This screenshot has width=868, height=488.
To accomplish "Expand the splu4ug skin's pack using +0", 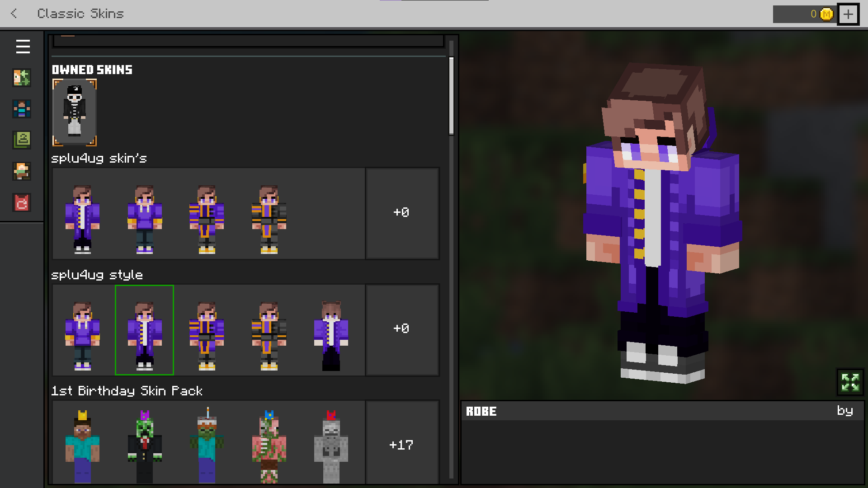I will (401, 213).
